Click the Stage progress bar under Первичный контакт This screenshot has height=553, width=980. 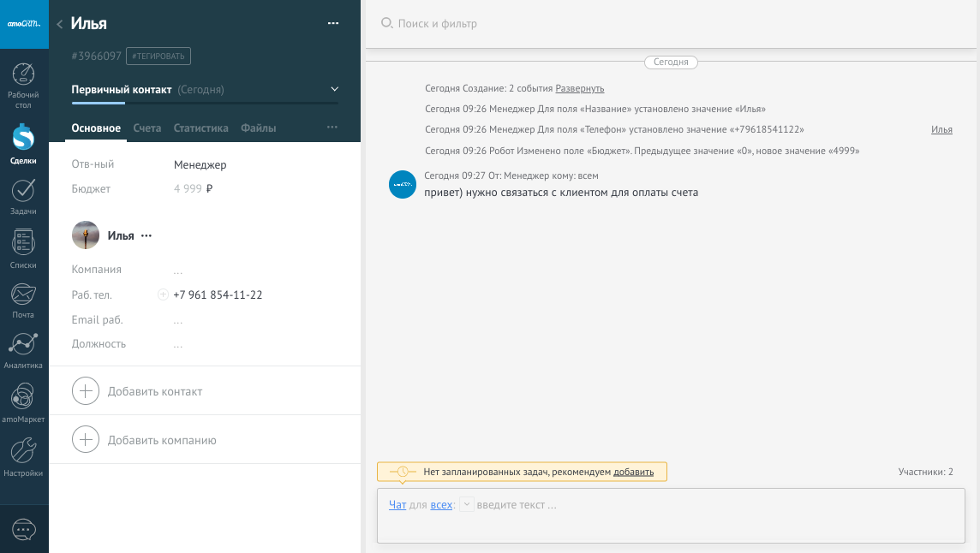pyautogui.click(x=205, y=103)
